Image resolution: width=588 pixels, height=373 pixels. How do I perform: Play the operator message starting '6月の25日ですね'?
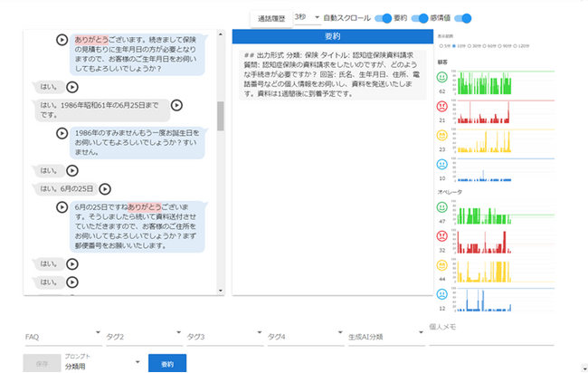[62, 207]
